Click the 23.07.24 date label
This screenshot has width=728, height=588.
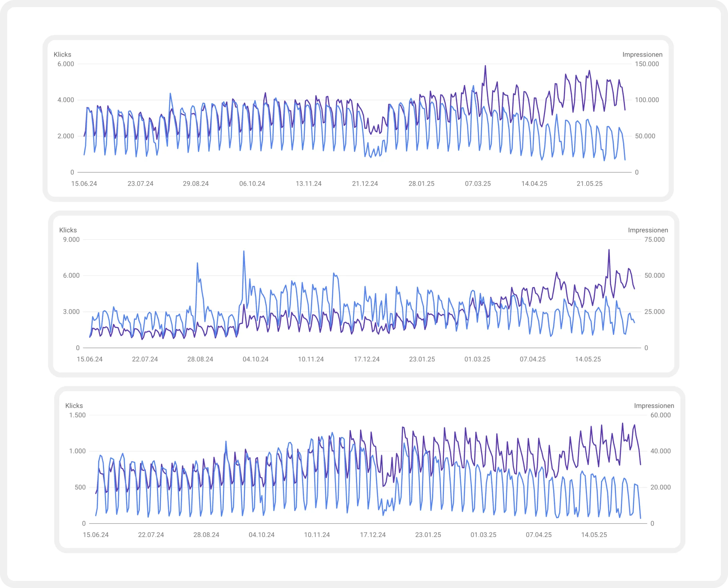[140, 184]
